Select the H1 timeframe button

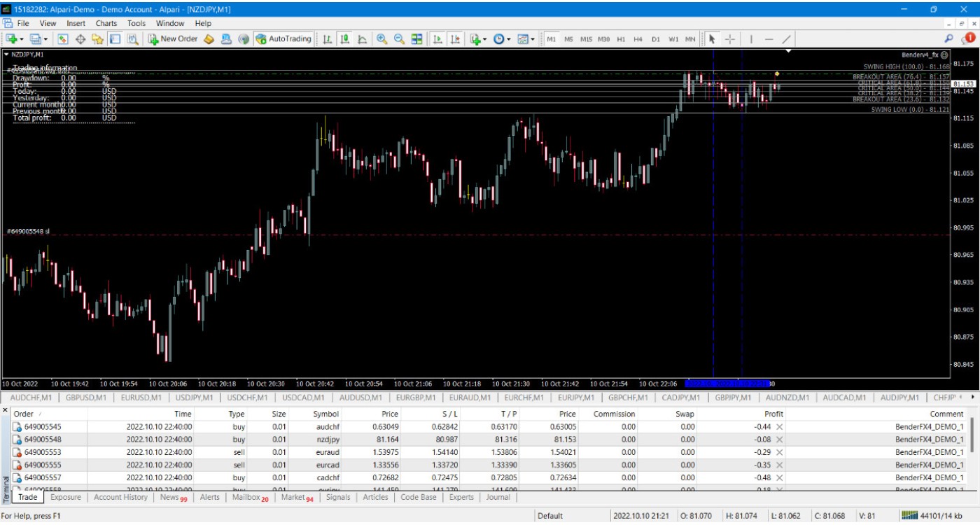(621, 39)
